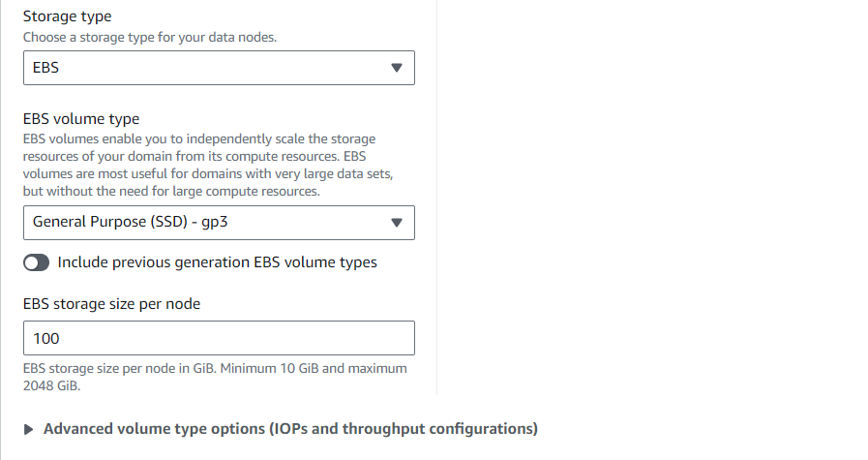868x460 pixels.
Task: Click the caret icon on the gp3 selector
Action: 395,223
